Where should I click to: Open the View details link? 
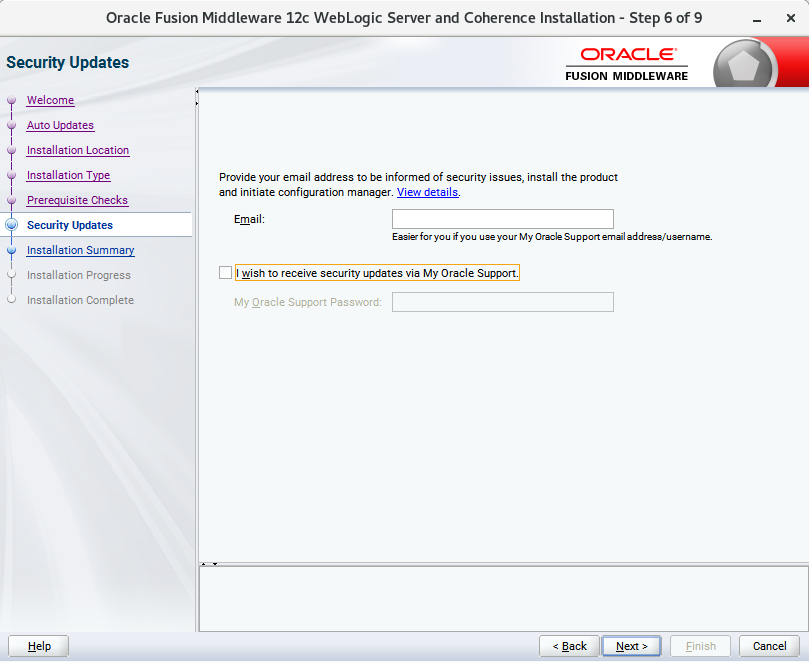coord(427,192)
